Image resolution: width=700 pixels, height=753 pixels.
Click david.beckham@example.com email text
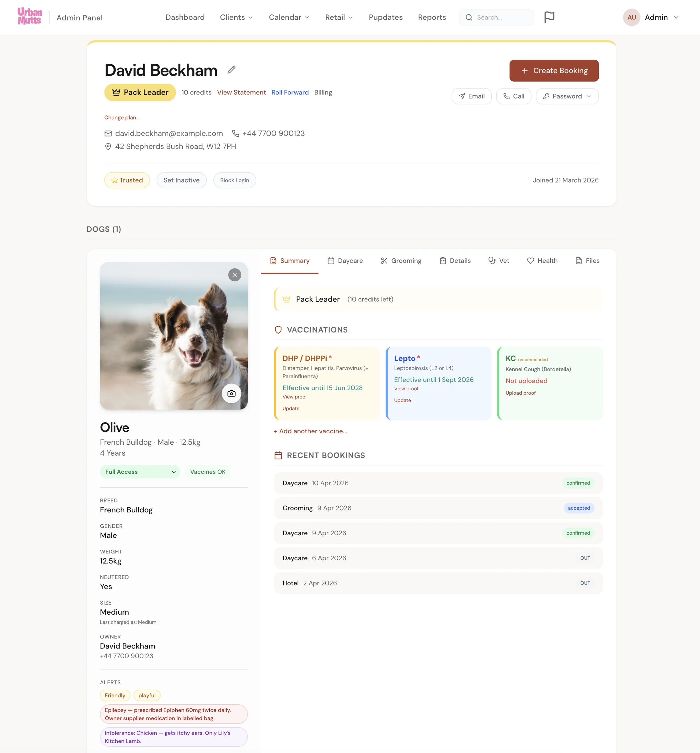tap(169, 133)
